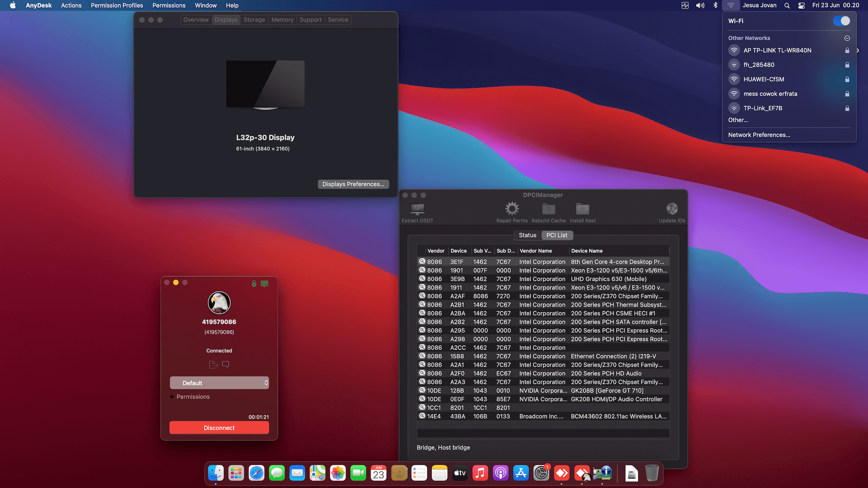Screen dimensions: 868x488
Task: Click the Update IDs globe icon
Action: (x=672, y=208)
